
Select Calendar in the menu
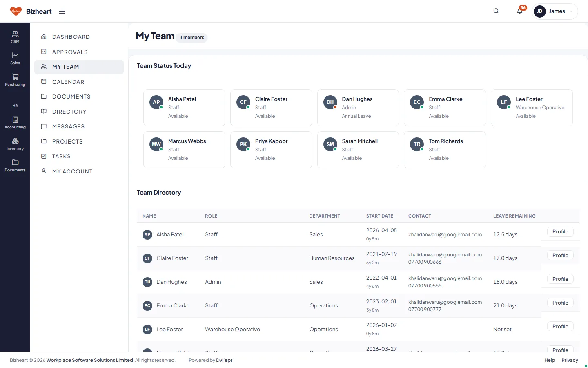79,82
